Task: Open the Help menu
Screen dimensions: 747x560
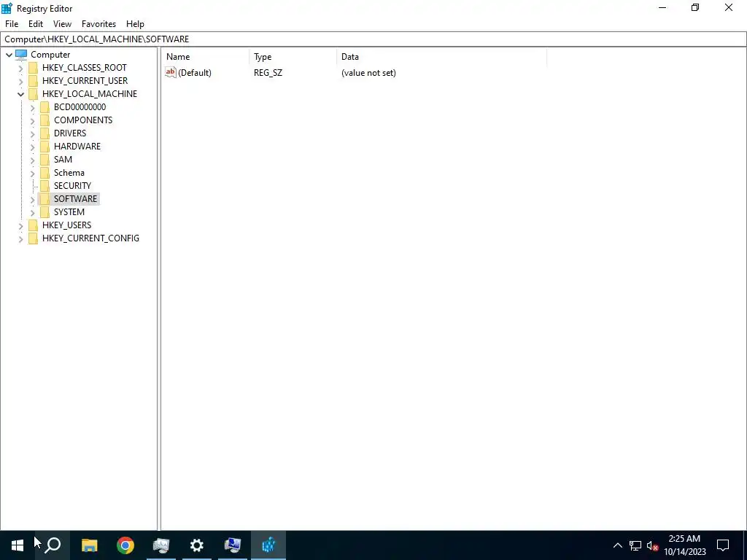Action: [135, 24]
